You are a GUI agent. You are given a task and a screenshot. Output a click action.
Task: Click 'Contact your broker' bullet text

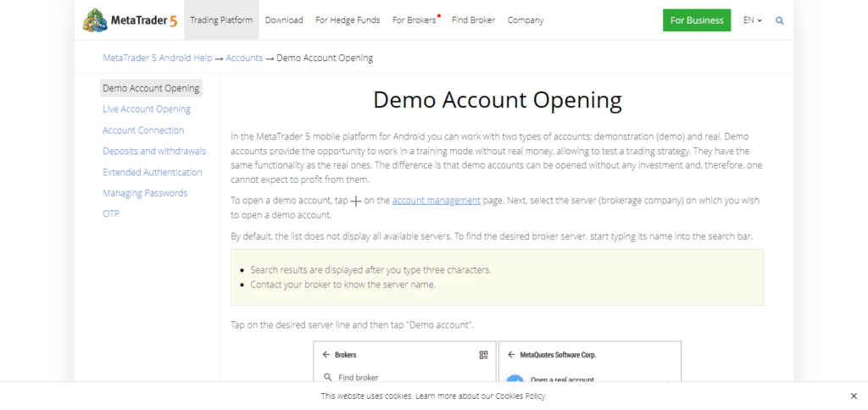342,285
